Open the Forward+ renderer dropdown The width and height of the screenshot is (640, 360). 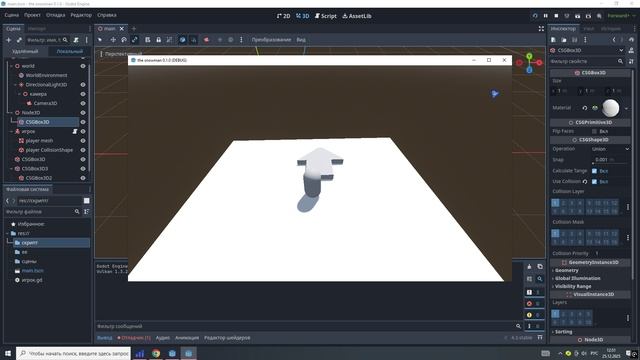pyautogui.click(x=621, y=16)
